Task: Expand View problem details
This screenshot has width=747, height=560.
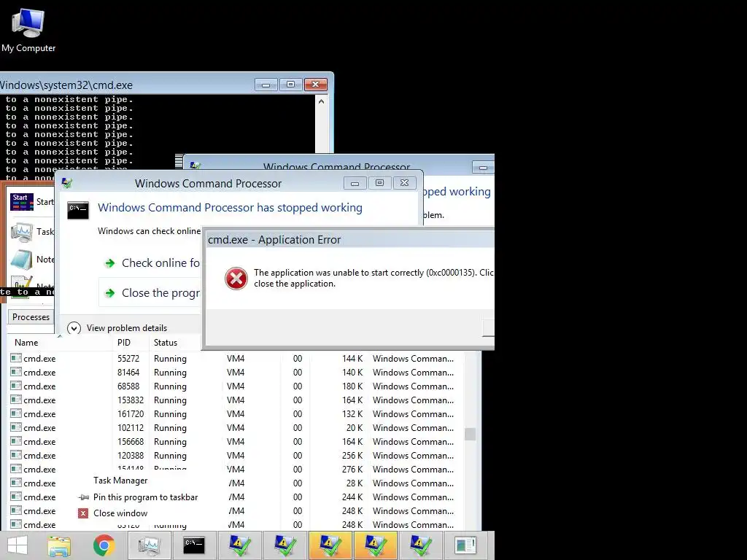Action: point(117,328)
